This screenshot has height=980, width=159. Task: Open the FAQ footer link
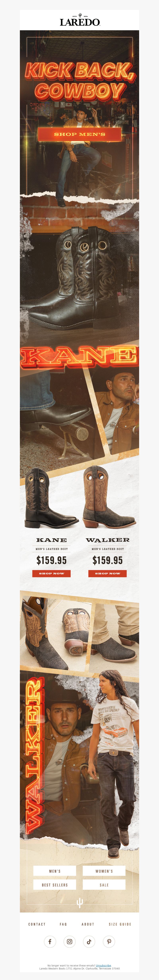coord(63,924)
